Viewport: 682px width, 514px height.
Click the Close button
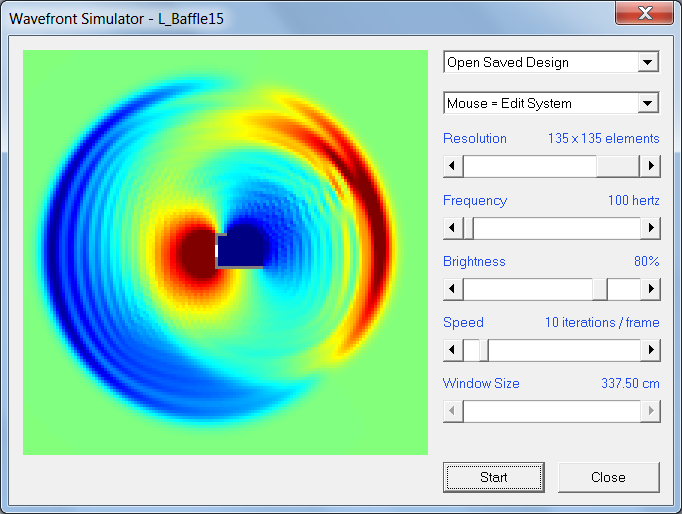pos(608,477)
